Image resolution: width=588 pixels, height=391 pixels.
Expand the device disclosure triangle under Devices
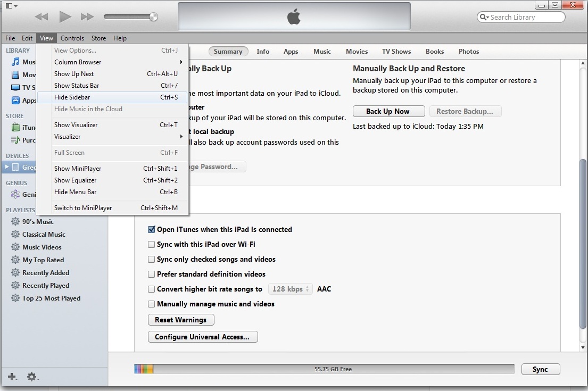tap(7, 167)
